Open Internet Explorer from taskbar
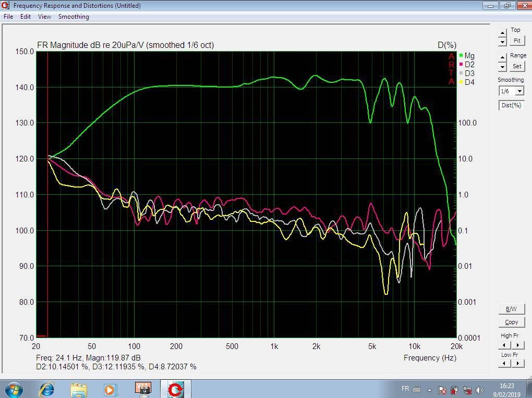 point(47,390)
